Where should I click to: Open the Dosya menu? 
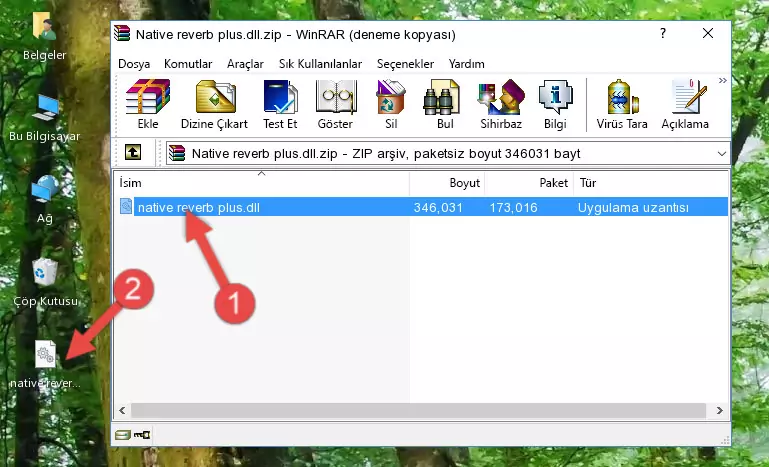click(x=134, y=64)
